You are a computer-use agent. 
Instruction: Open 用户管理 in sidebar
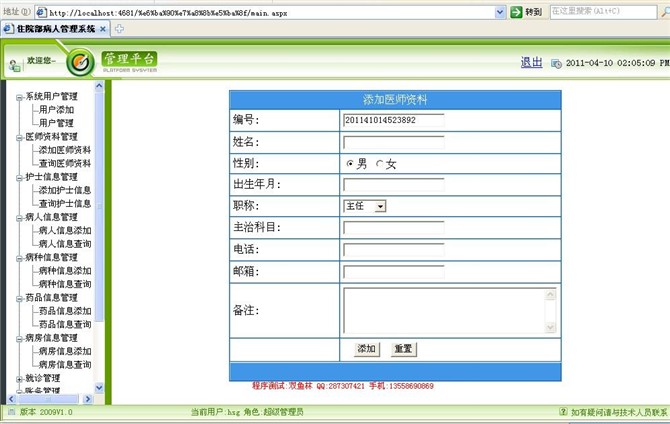tap(56, 123)
